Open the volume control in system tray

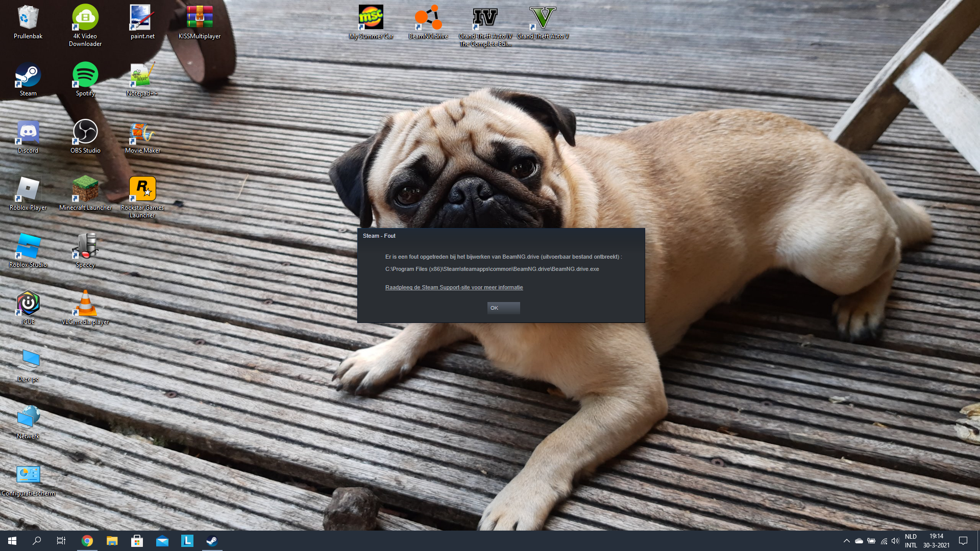pyautogui.click(x=895, y=541)
